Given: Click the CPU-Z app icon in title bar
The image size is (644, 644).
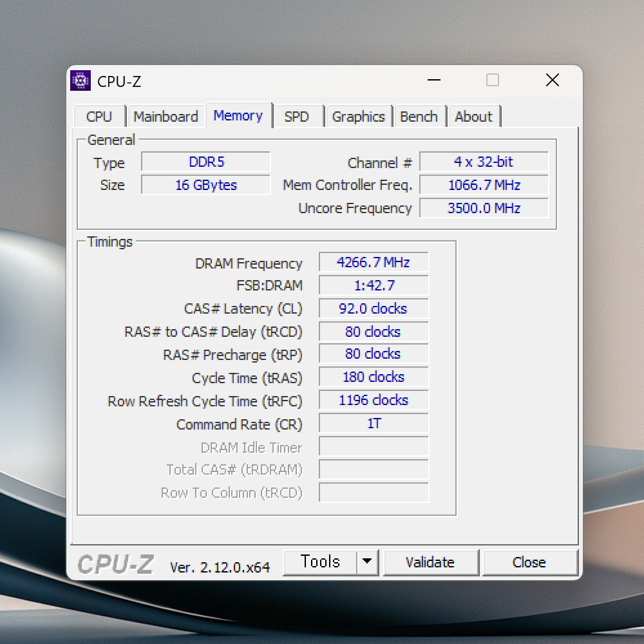Looking at the screenshot, I should click(80, 80).
